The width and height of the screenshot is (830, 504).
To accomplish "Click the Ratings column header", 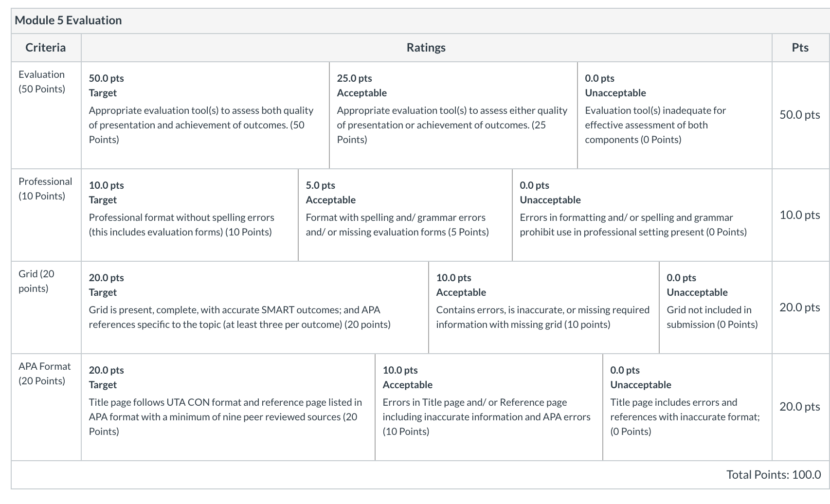I will [426, 48].
